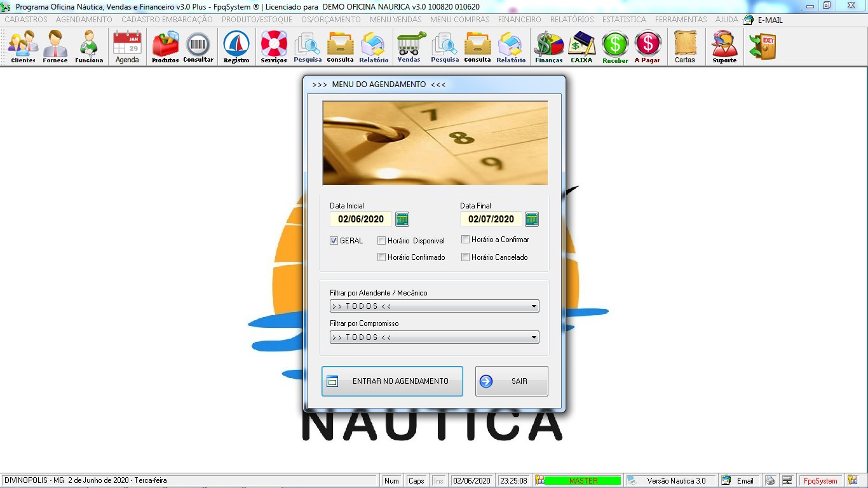Tick the Horário Confirmado checkbox
Screen dimensions: 868x488
(381, 257)
